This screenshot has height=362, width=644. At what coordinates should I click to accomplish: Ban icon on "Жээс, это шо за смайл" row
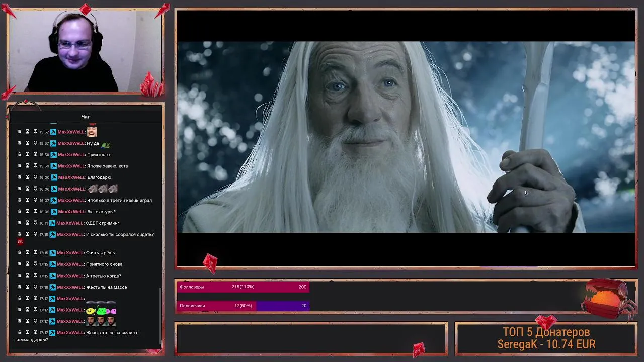tap(35, 332)
